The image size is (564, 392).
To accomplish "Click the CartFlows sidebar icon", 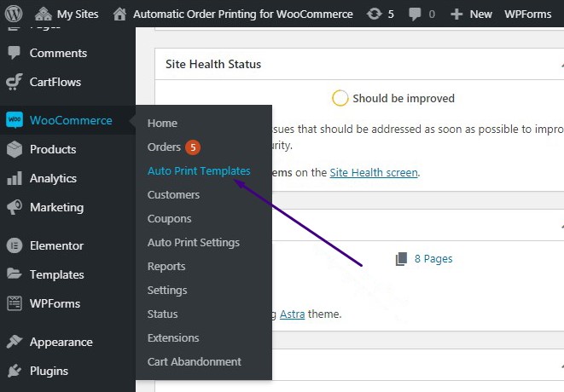I will (x=15, y=82).
